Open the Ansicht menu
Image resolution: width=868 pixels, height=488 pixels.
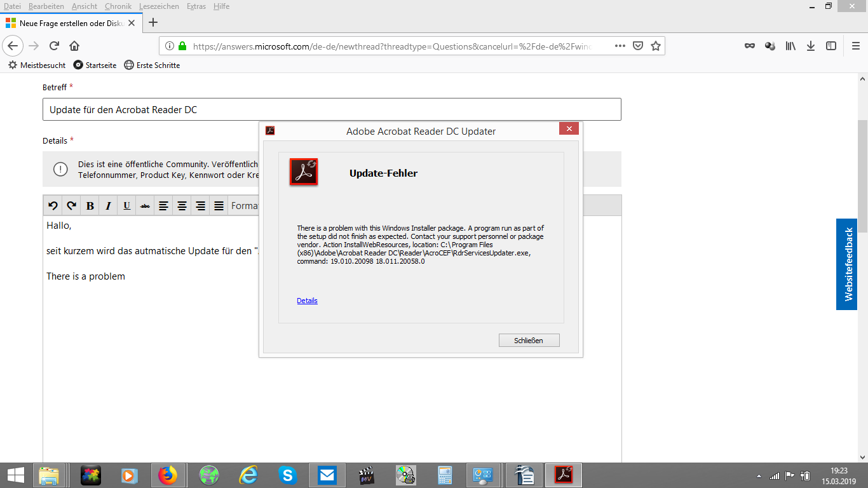click(x=85, y=6)
